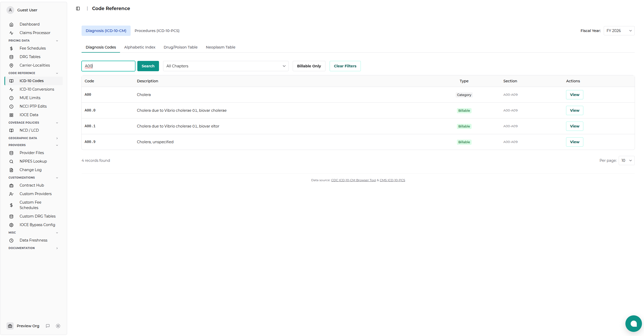
Task: Click the feedback message icon beside Preview Org
Action: 48,326
